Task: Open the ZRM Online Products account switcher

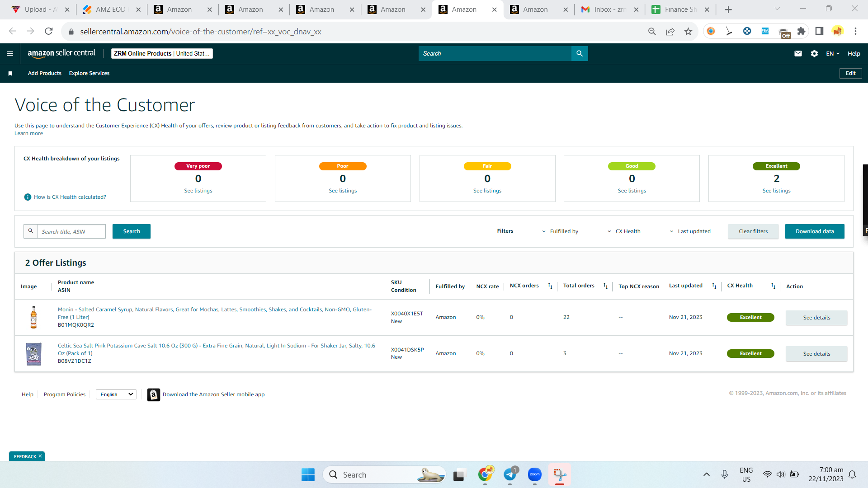Action: pyautogui.click(x=162, y=53)
